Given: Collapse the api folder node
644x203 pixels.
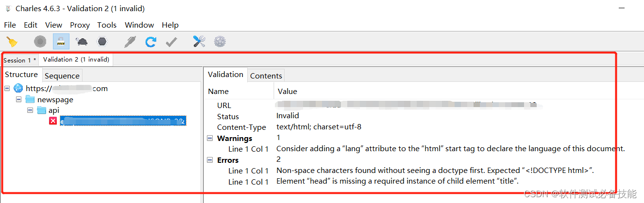Looking at the screenshot, I should point(30,110).
